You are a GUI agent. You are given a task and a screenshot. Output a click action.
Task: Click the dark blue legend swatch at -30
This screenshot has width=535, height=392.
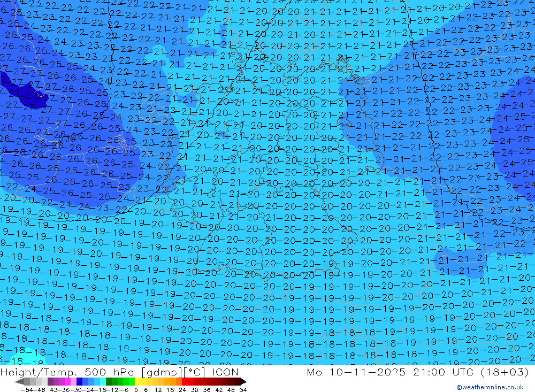(79, 381)
